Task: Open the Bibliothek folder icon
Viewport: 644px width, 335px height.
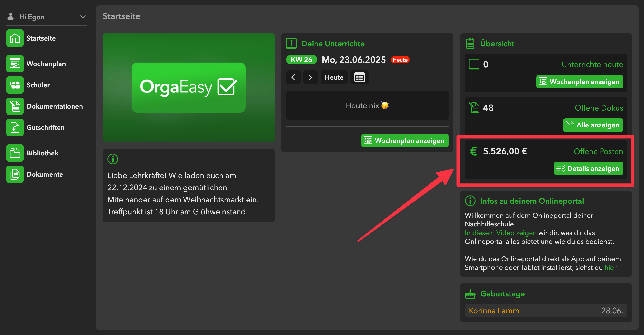Action: (x=15, y=153)
